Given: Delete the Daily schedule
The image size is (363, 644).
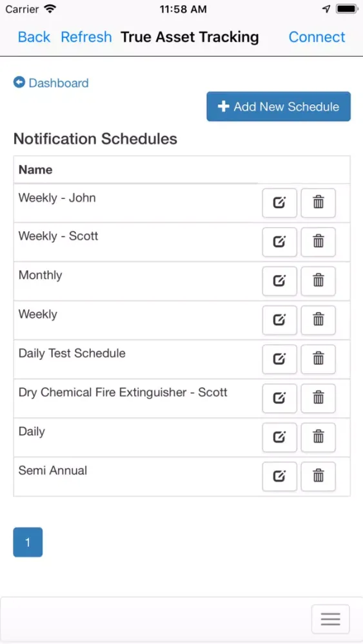Looking at the screenshot, I should coord(319,437).
